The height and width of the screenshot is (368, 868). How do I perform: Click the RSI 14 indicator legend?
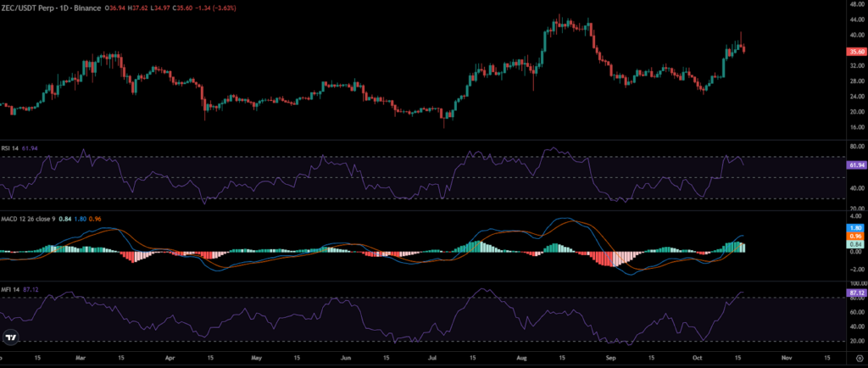(10, 148)
